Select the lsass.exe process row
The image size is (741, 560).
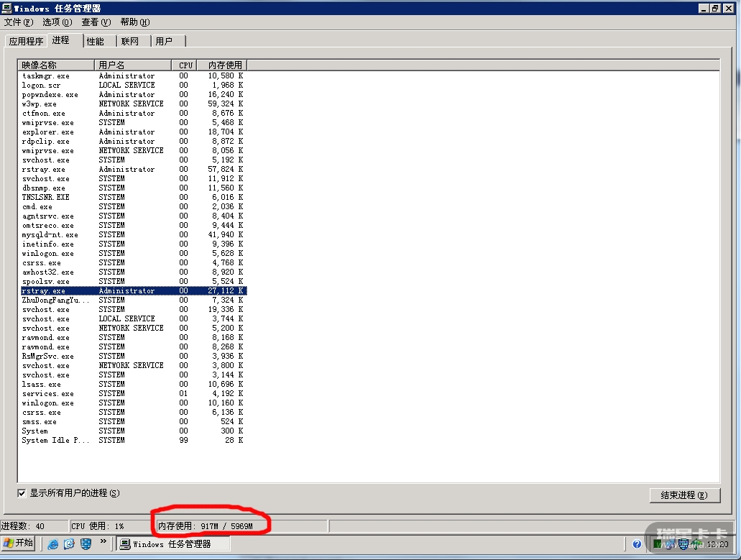coord(133,384)
